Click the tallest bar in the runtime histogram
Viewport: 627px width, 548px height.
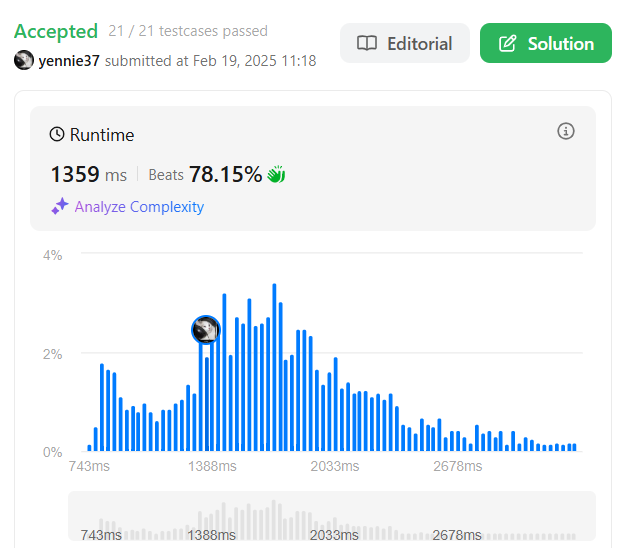[274, 367]
